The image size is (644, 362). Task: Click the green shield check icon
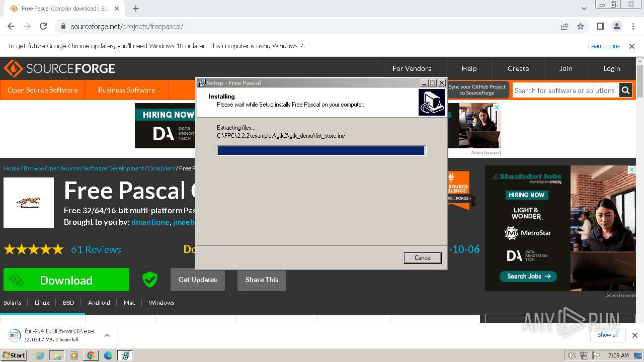(x=149, y=280)
